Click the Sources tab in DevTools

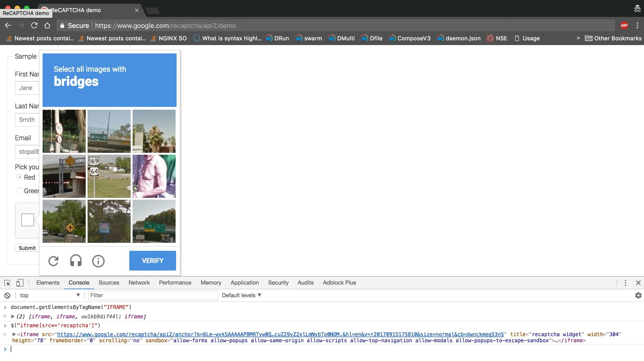pyautogui.click(x=109, y=282)
